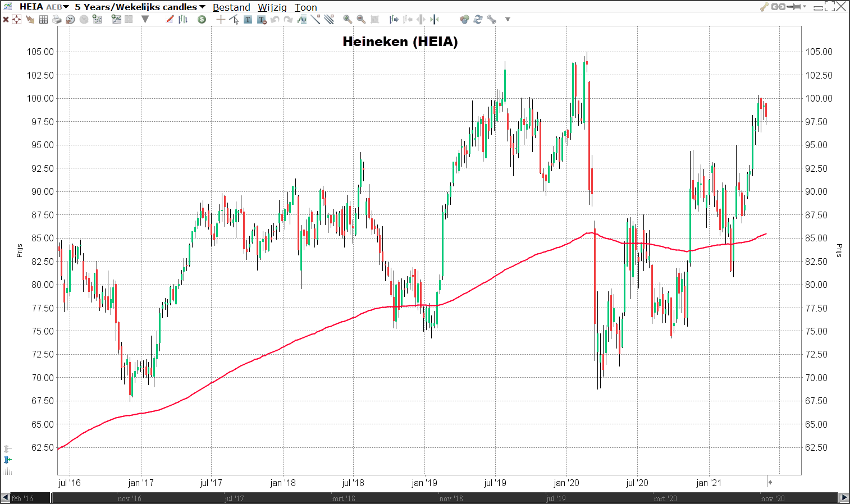The width and height of the screenshot is (850, 504).
Task: Add a text label with T icon
Action: [x=248, y=20]
